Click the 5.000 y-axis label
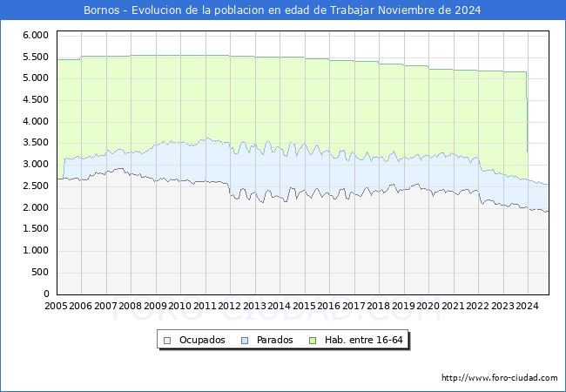 click(36, 78)
